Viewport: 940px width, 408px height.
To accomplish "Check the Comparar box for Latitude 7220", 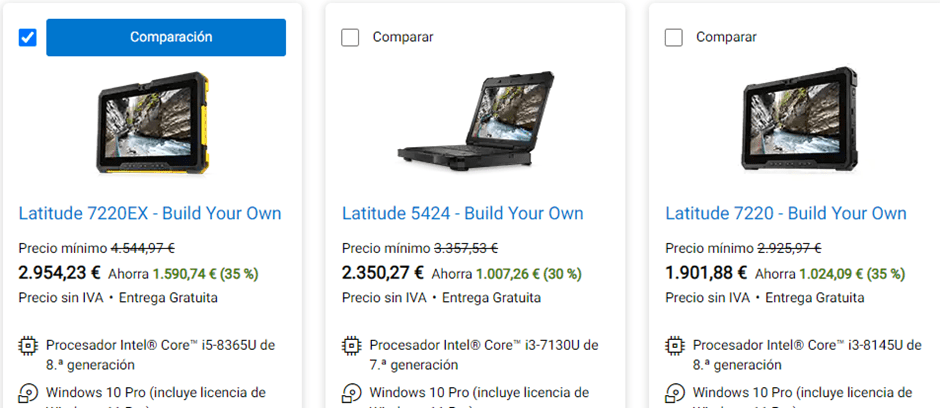I will (x=674, y=38).
